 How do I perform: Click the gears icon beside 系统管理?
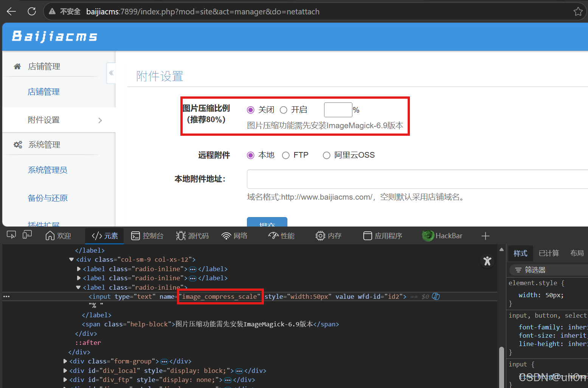pyautogui.click(x=18, y=144)
